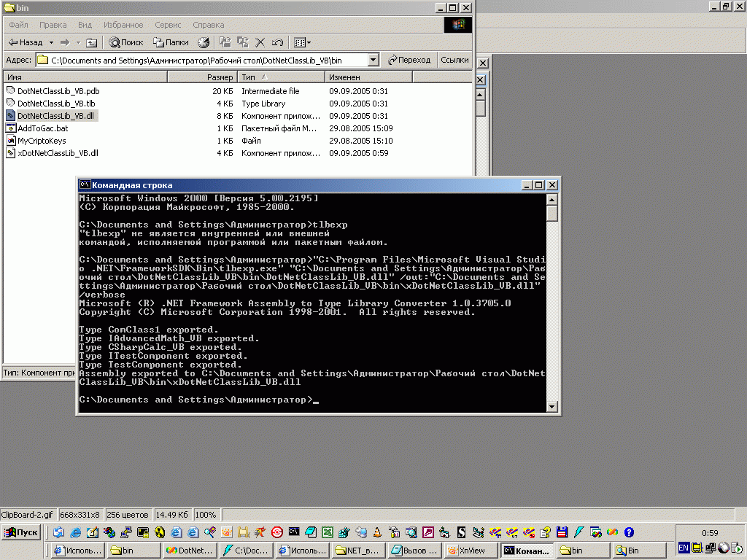The image size is (747, 560).
Task: Open the Views dropdown in Explorer toolbar
Action: tap(302, 42)
